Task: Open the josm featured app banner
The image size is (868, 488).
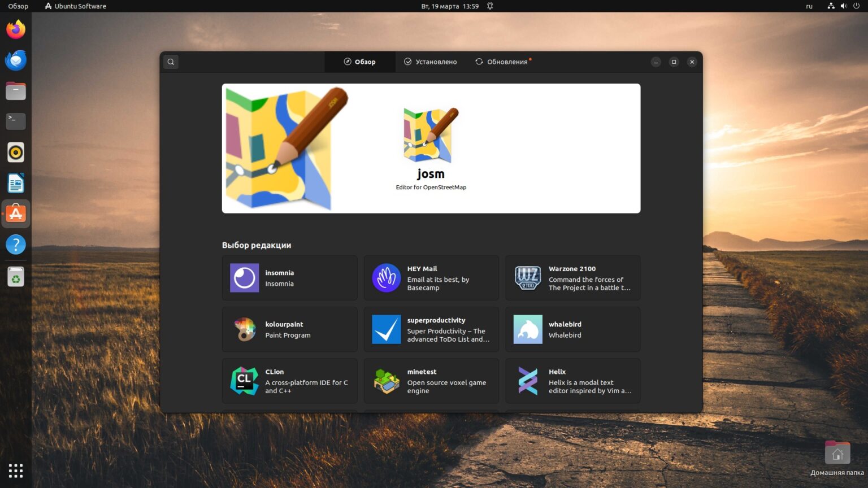Action: 431,148
